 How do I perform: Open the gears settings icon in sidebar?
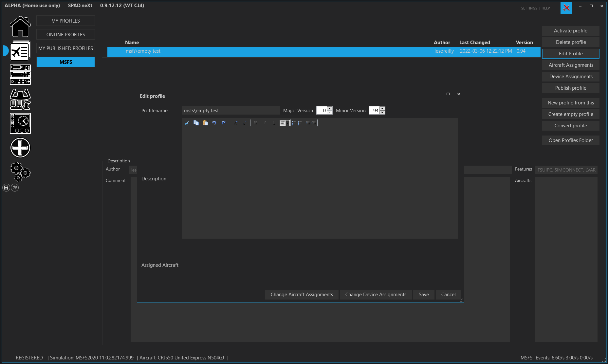[20, 172]
